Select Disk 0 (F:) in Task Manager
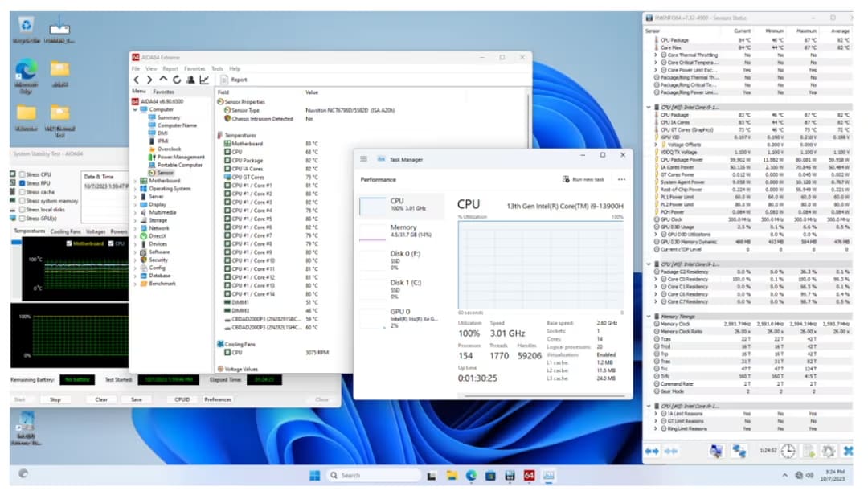 point(401,260)
